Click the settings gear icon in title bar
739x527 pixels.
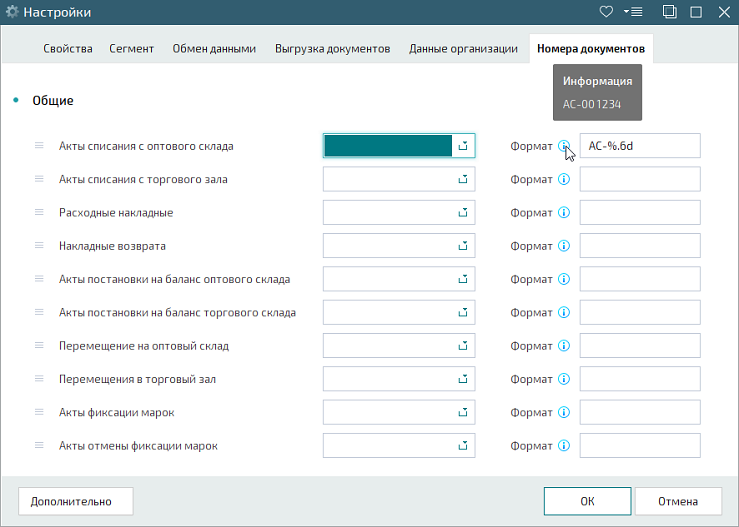(12, 12)
